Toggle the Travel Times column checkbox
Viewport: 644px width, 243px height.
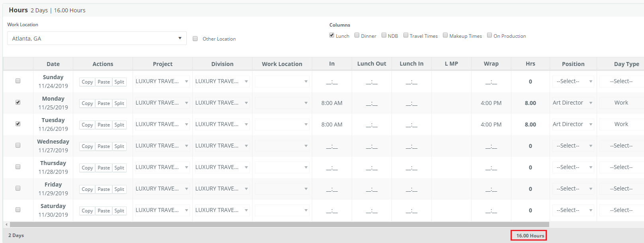pos(406,35)
